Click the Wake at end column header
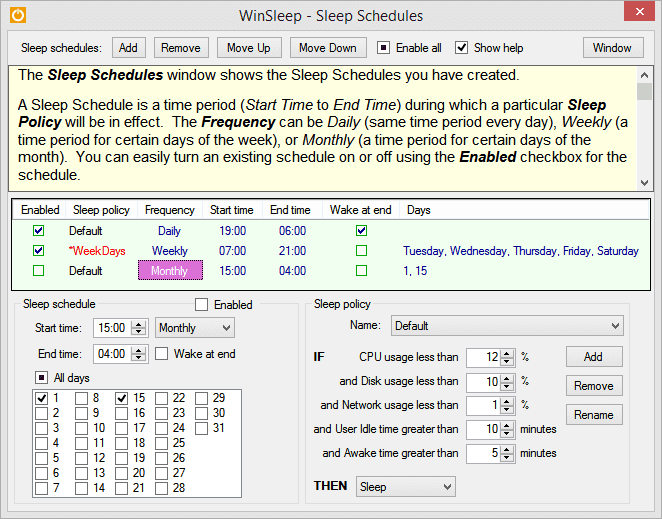662x519 pixels. pyautogui.click(x=361, y=210)
